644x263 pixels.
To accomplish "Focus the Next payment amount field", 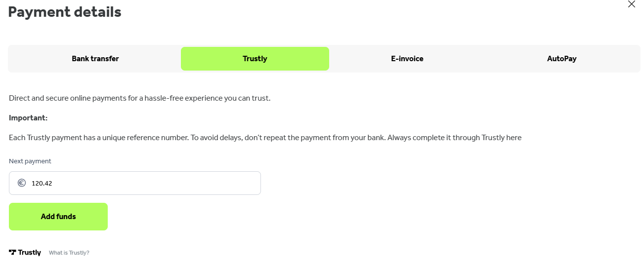I will point(148,183).
